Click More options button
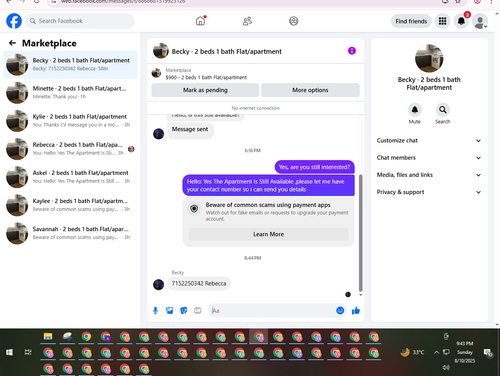 (x=310, y=90)
